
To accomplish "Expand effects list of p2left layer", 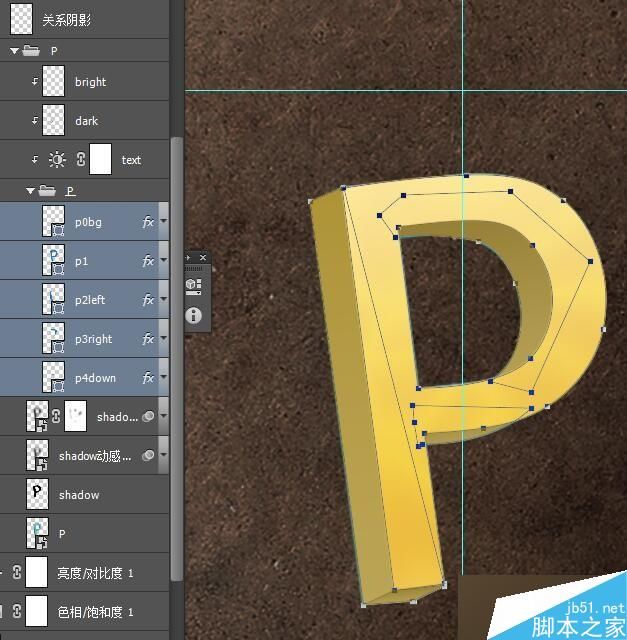I will click(x=164, y=299).
